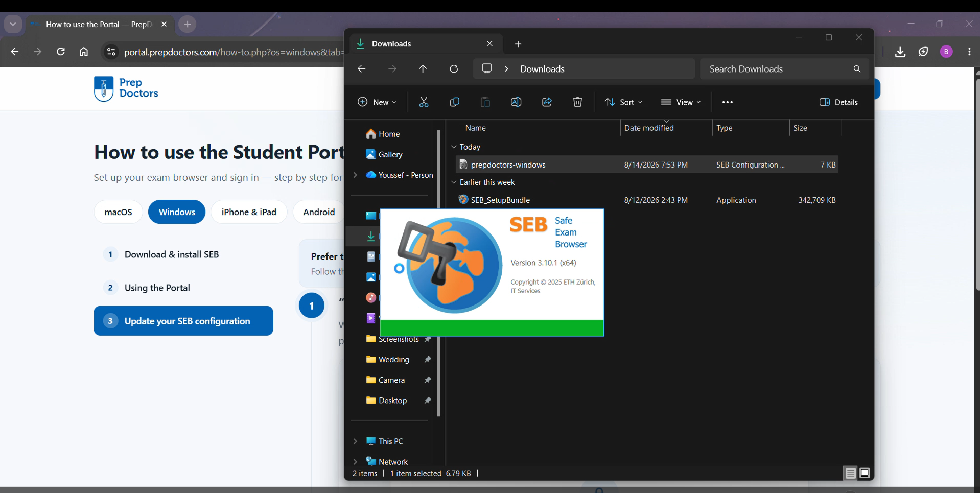Click the PC icon in the address bar
The width and height of the screenshot is (980, 493).
(487, 68)
